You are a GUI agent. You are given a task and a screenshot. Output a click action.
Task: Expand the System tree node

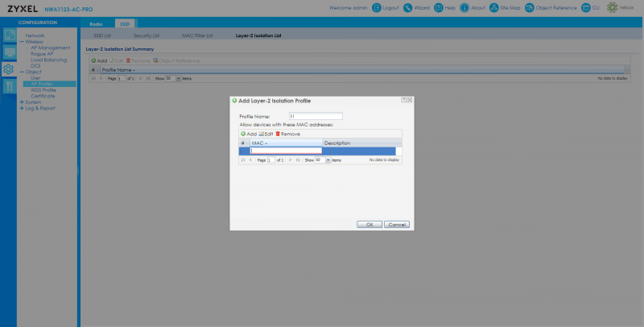pyautogui.click(x=22, y=102)
